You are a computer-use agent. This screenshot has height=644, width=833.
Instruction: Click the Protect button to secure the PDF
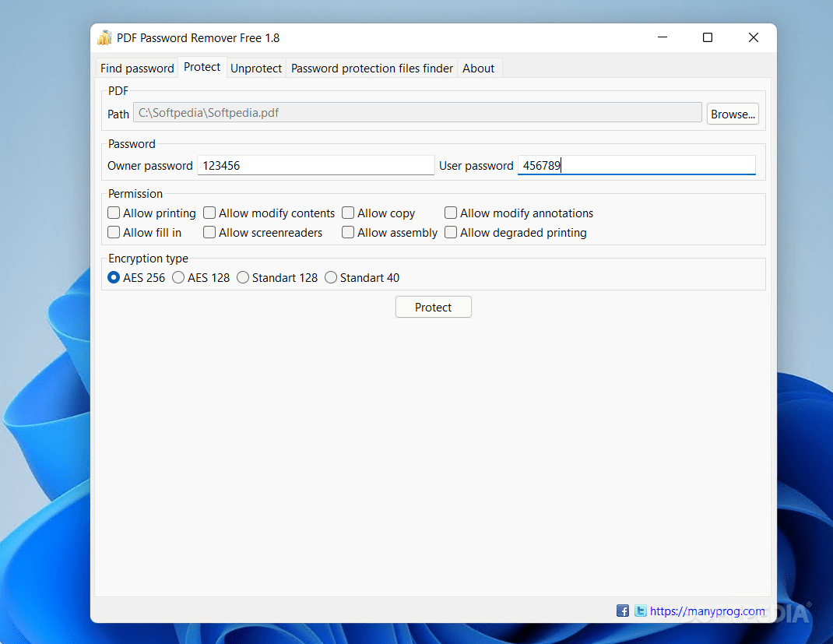click(x=433, y=307)
